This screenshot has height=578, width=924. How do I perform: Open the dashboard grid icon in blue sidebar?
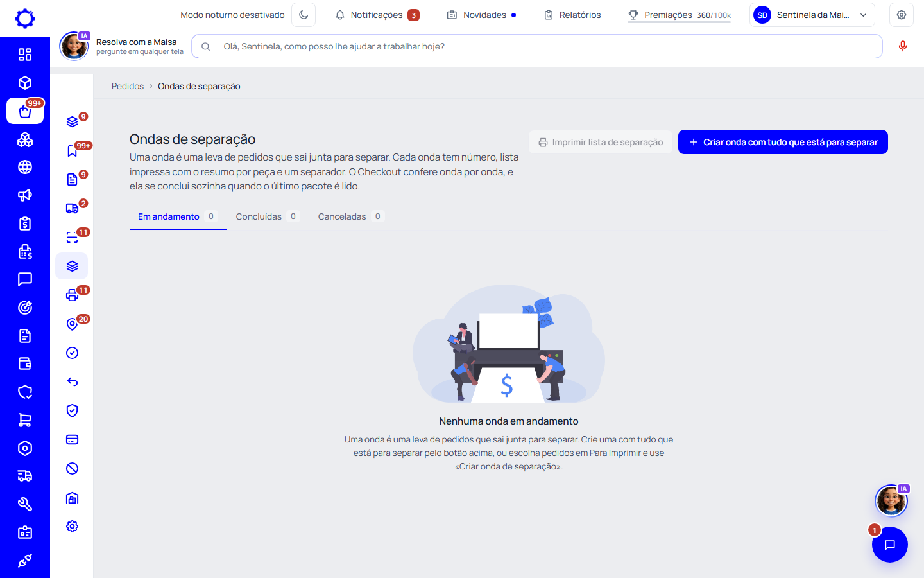tap(25, 55)
